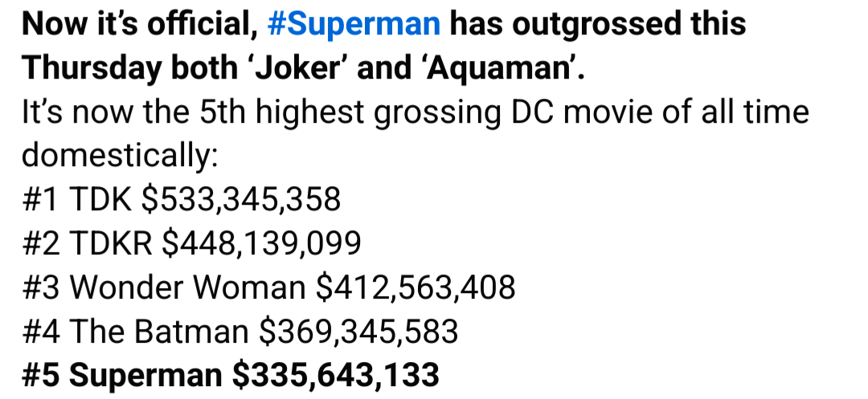Select the '#2 TDKR' ranking entry
The width and height of the screenshot is (868, 399).
point(87,243)
